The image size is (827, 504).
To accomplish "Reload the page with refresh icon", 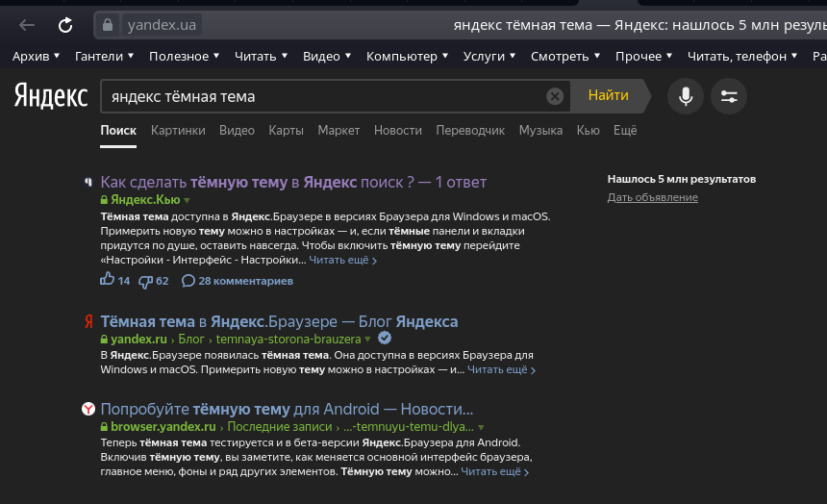I will pyautogui.click(x=65, y=25).
